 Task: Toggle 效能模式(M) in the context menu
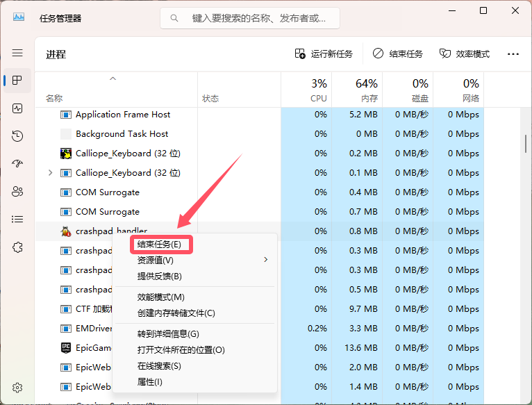click(x=161, y=297)
